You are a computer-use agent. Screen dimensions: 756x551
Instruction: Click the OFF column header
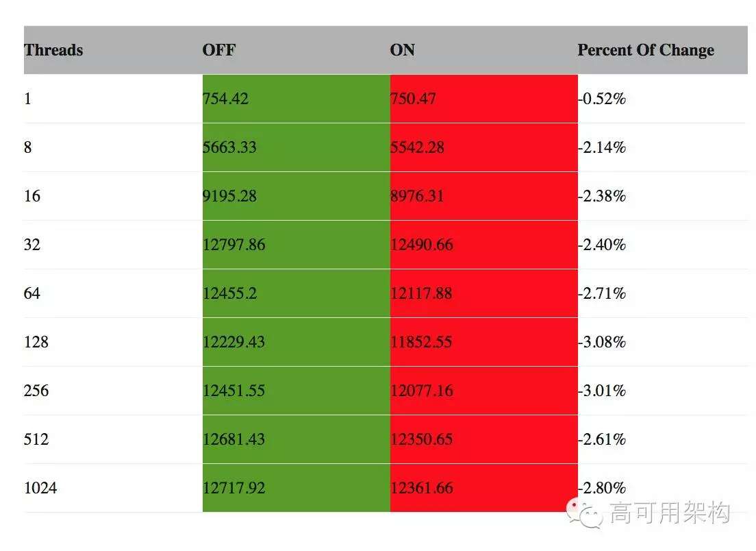219,50
